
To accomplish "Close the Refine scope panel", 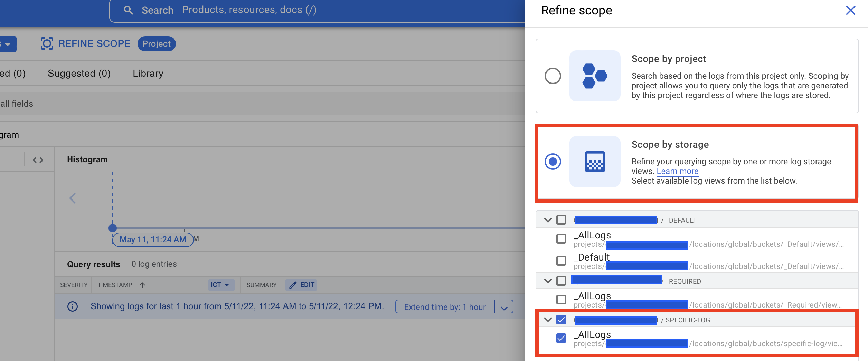I will pyautogui.click(x=850, y=10).
